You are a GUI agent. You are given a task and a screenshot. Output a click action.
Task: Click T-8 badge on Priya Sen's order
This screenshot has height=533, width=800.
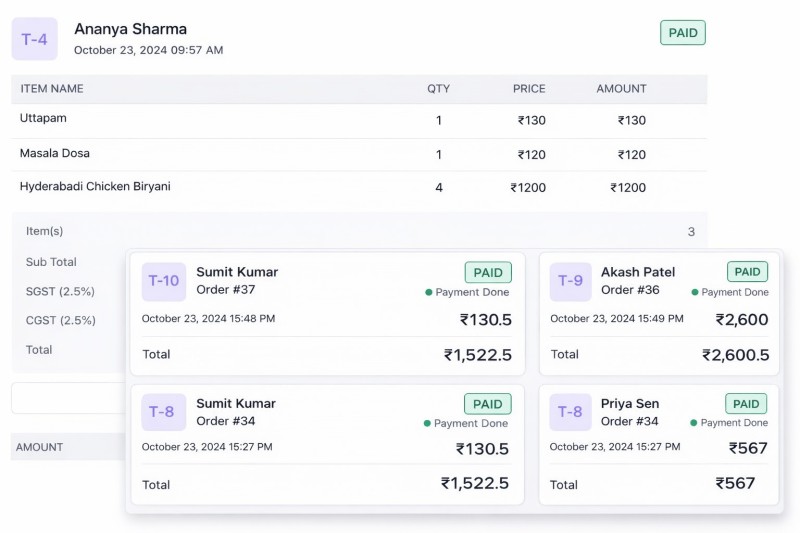[570, 412]
